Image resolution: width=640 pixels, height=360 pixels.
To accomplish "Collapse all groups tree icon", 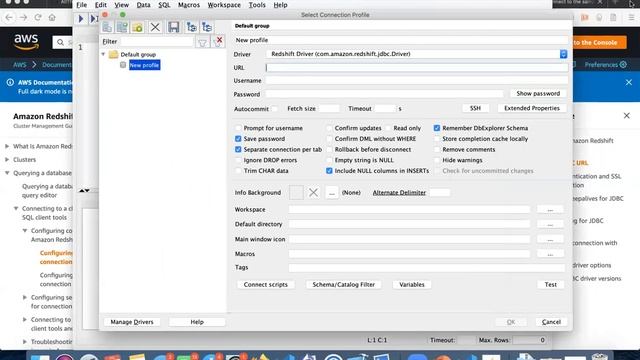I will pyautogui.click(x=207, y=27).
